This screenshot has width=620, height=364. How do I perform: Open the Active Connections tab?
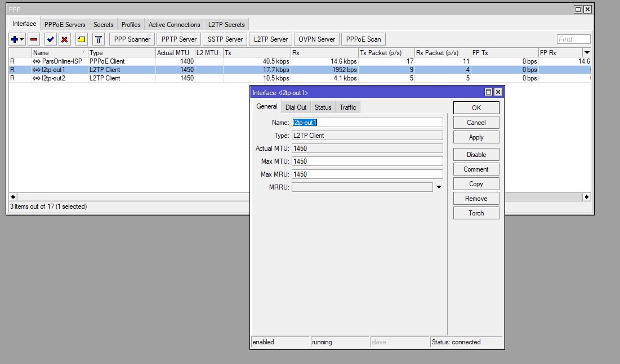pos(175,25)
